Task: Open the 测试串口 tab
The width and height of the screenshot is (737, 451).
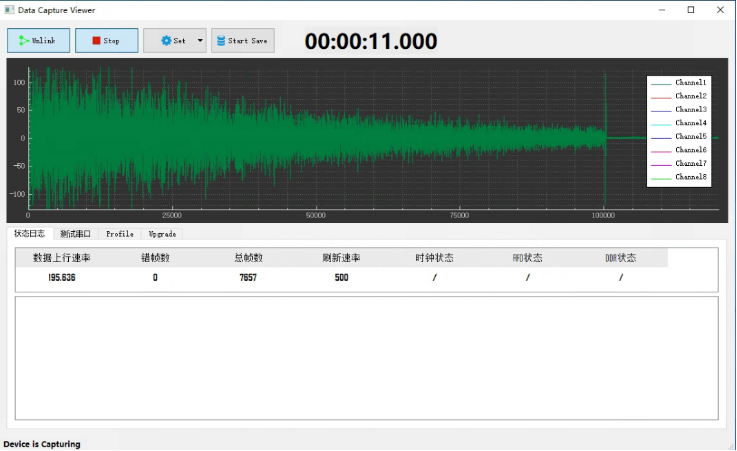Action: click(x=75, y=234)
